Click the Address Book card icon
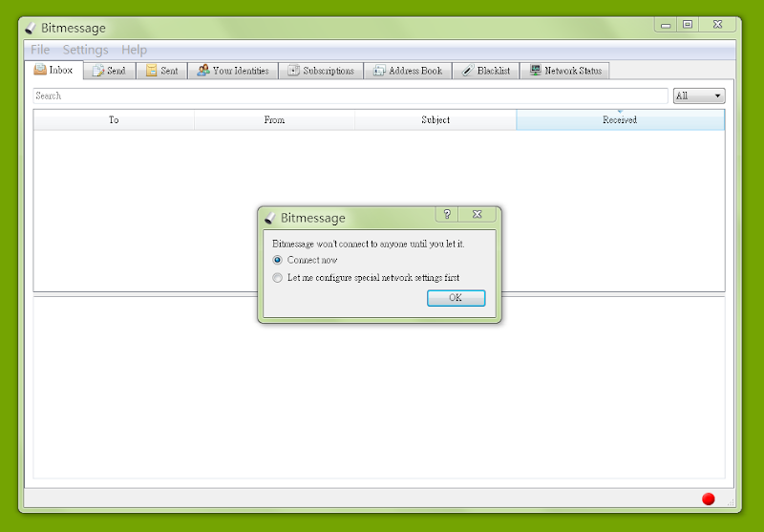The image size is (764, 532). click(x=379, y=71)
